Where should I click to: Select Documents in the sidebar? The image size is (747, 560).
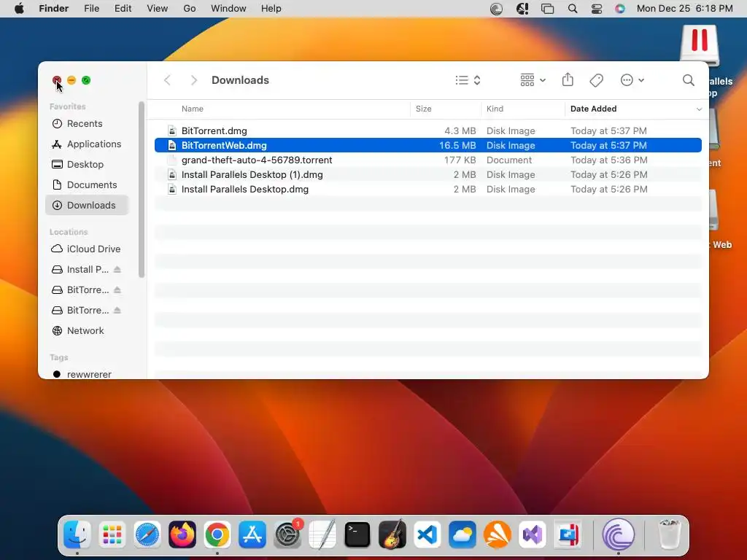(x=88, y=184)
